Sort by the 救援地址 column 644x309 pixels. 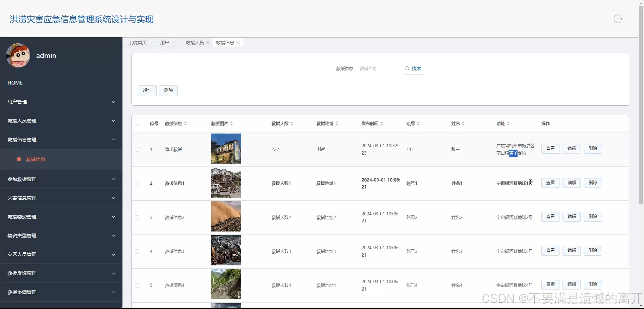(337, 124)
